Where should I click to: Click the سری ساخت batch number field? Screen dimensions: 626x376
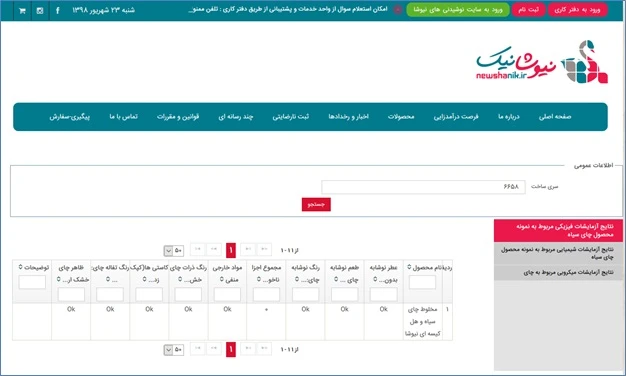(423, 187)
